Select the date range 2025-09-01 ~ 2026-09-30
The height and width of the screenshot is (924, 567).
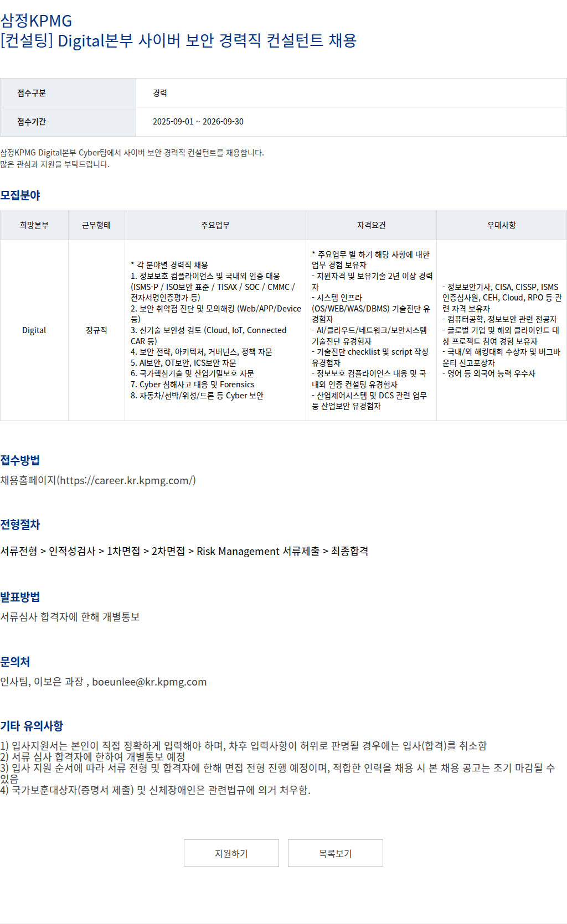(x=198, y=122)
